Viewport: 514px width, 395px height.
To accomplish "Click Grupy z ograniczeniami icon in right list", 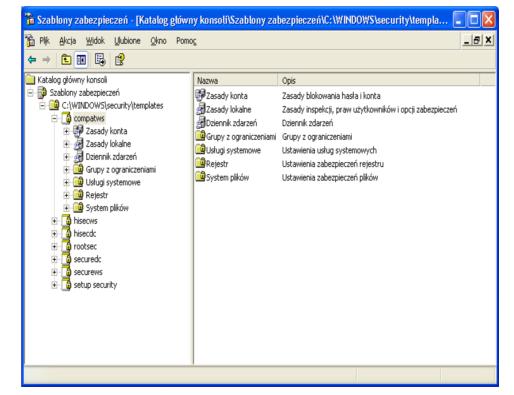I will tap(201, 136).
